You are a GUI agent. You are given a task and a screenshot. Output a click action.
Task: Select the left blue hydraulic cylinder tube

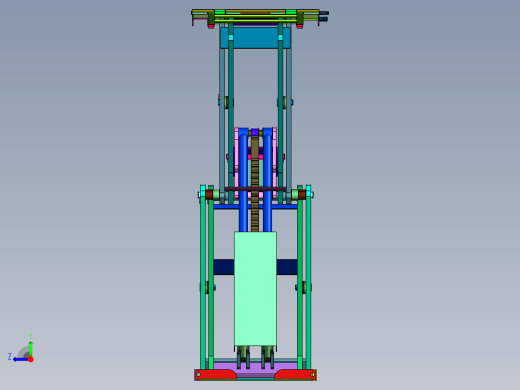pyautogui.click(x=243, y=182)
